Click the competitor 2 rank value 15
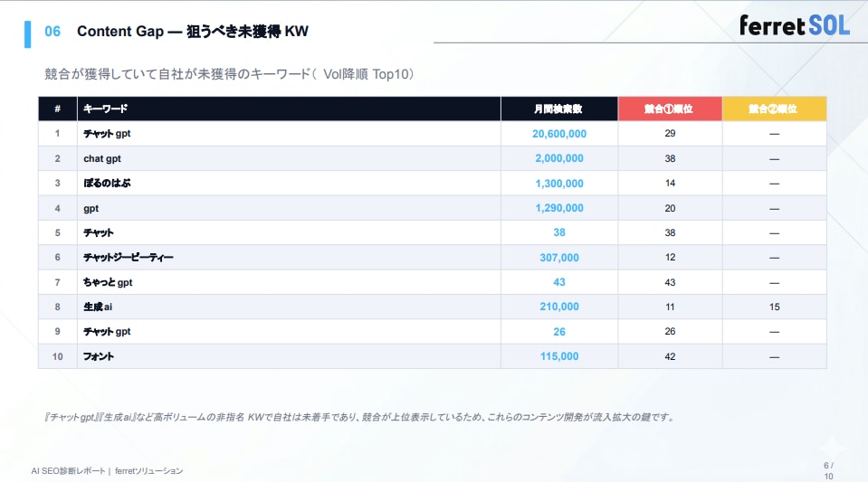Image resolution: width=868 pixels, height=482 pixels. click(774, 307)
